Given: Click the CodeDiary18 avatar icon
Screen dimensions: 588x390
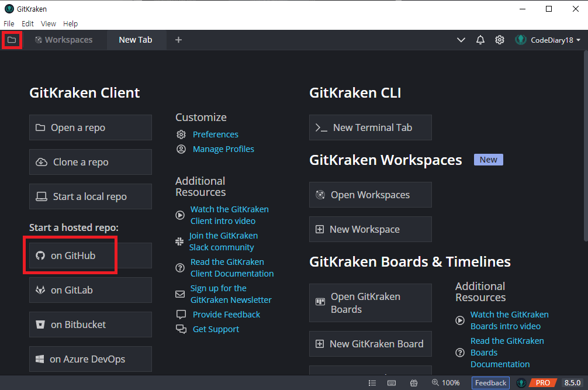Looking at the screenshot, I should (521, 40).
